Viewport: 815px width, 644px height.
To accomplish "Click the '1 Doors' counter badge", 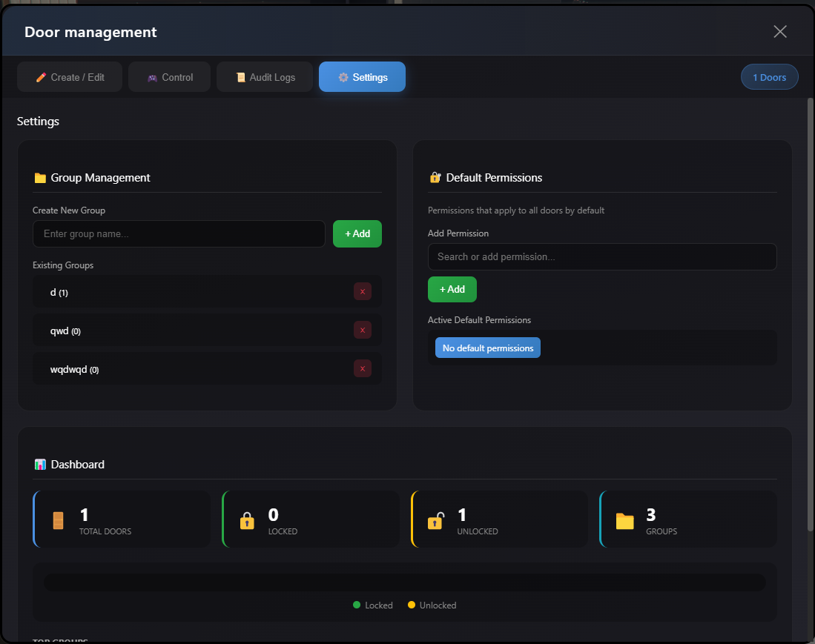I will tap(769, 77).
